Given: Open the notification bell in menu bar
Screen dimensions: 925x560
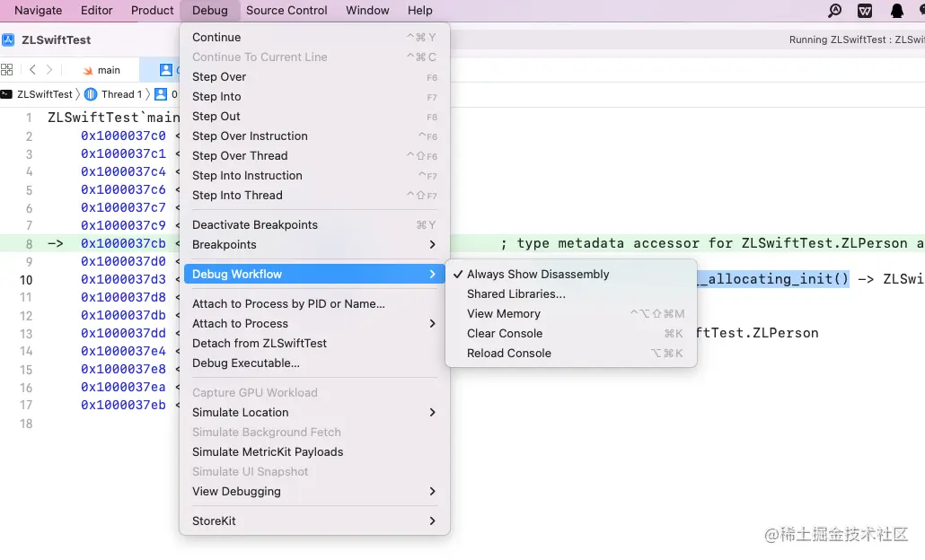Looking at the screenshot, I should [x=896, y=11].
